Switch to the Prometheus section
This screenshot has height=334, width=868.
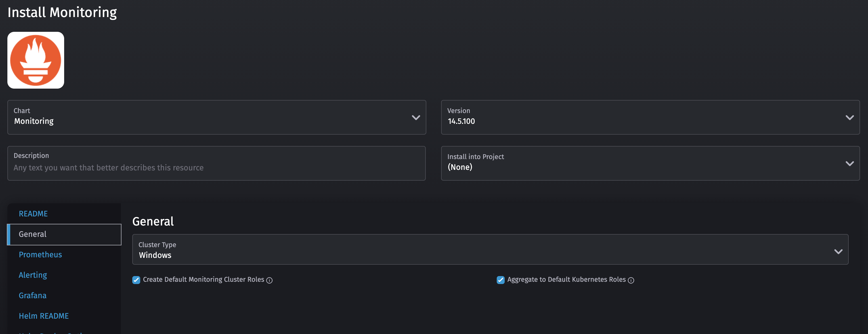(x=40, y=254)
